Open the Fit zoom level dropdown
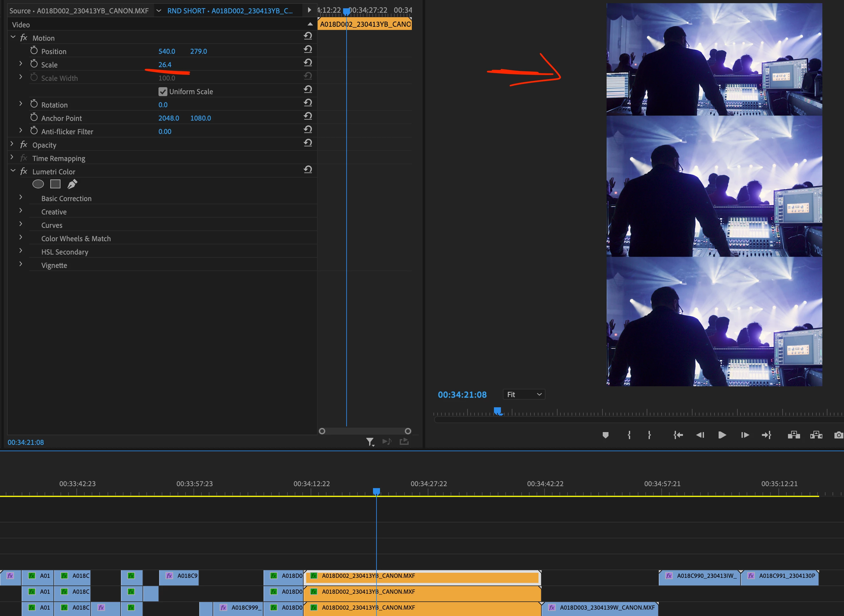Viewport: 844px width, 616px height. point(524,394)
